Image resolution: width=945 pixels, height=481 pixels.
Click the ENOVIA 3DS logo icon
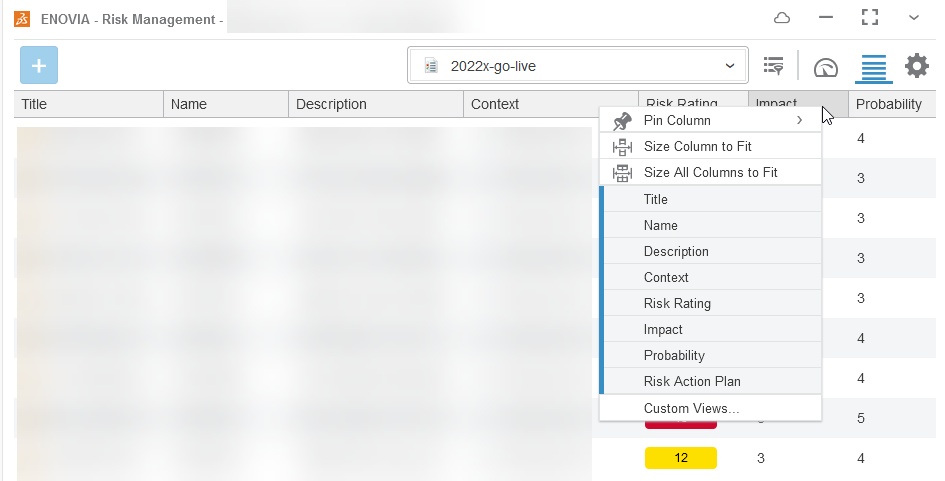[22, 19]
